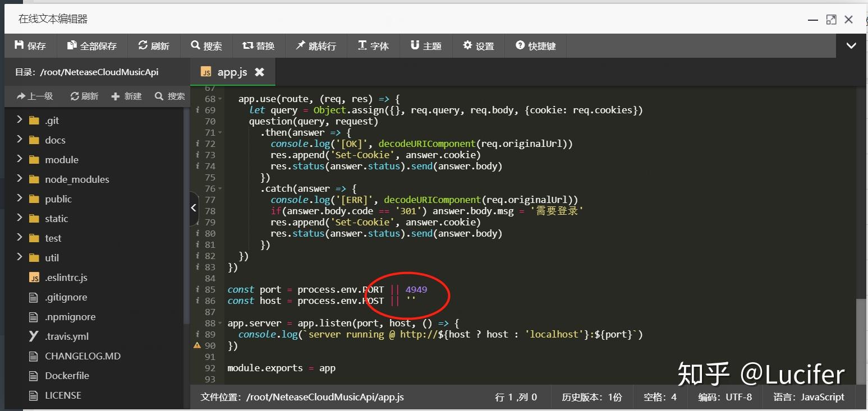Screen dimensions: 868x411
Task: Click UTF-8 encoding in the status bar
Action: (724, 397)
